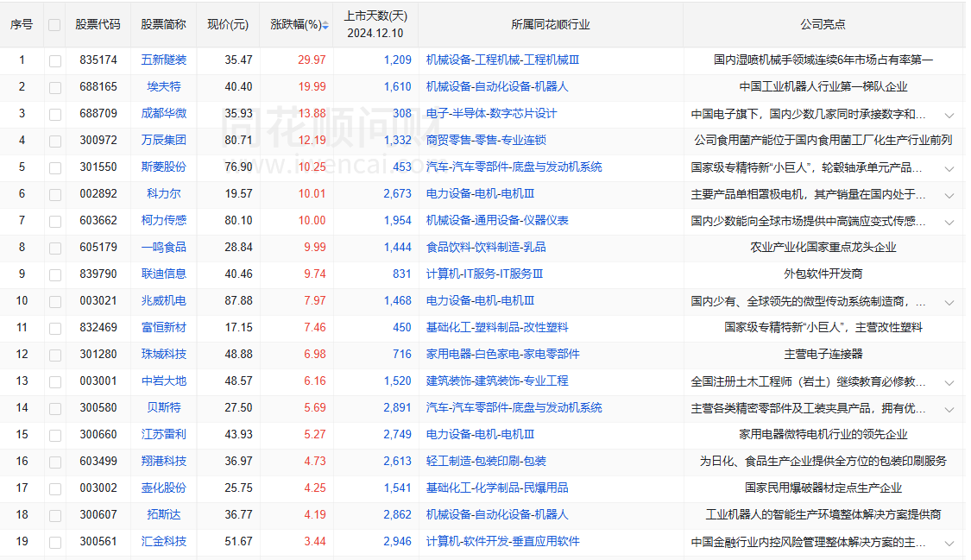Expand the 公司亮点 text for 成都华微
971x560 pixels.
click(949, 115)
